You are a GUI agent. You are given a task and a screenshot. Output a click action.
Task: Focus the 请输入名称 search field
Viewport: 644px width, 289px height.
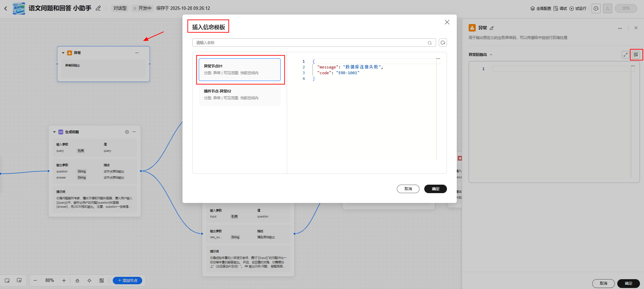coord(314,43)
